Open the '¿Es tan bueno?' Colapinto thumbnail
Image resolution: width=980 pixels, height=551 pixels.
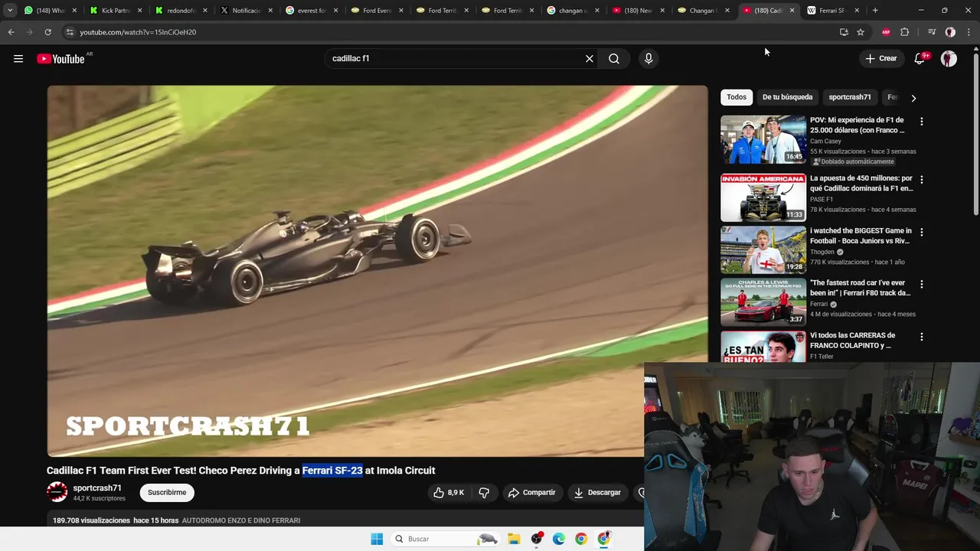763,347
